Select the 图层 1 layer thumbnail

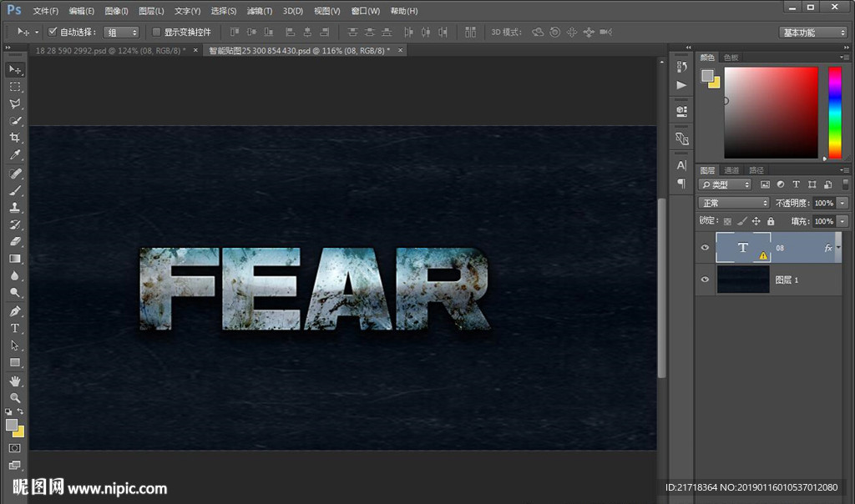click(743, 280)
